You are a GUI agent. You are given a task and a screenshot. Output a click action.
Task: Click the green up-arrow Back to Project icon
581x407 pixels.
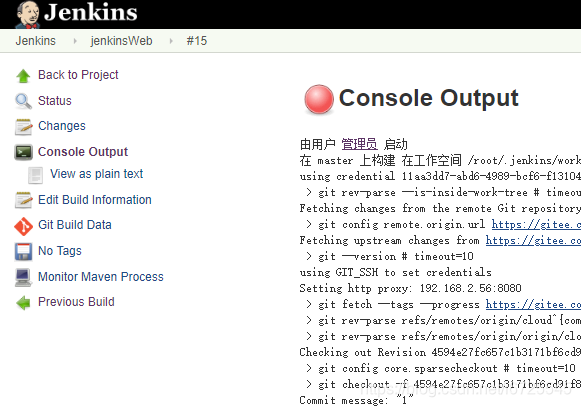click(23, 76)
